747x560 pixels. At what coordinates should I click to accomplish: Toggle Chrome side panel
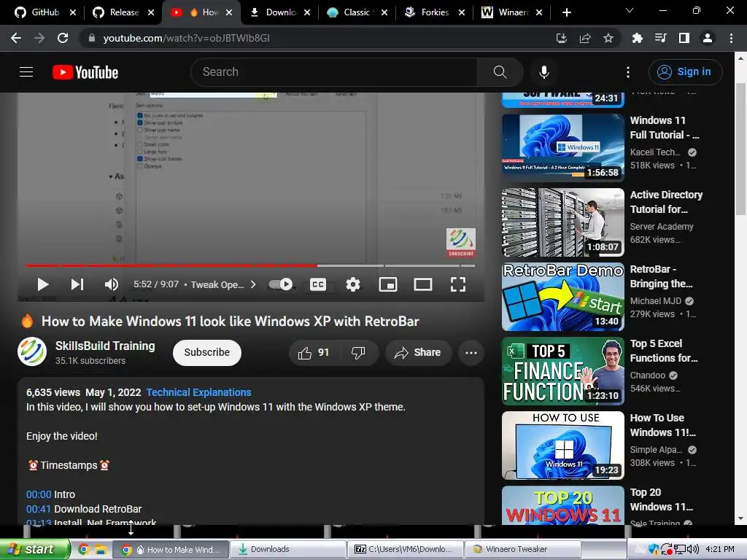click(x=684, y=38)
